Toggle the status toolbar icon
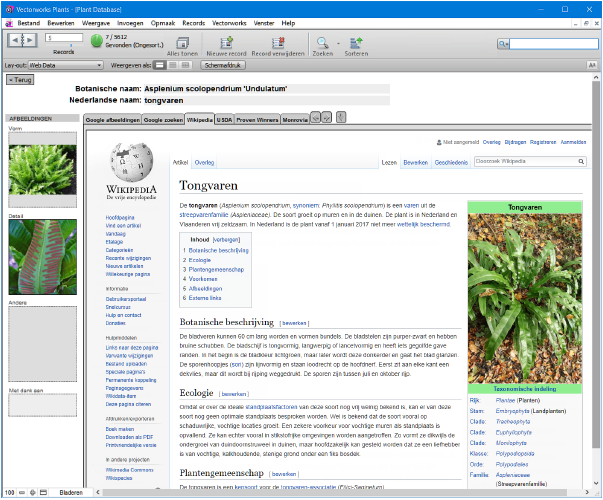Viewport: 603px width, 500px height. pos(43,492)
